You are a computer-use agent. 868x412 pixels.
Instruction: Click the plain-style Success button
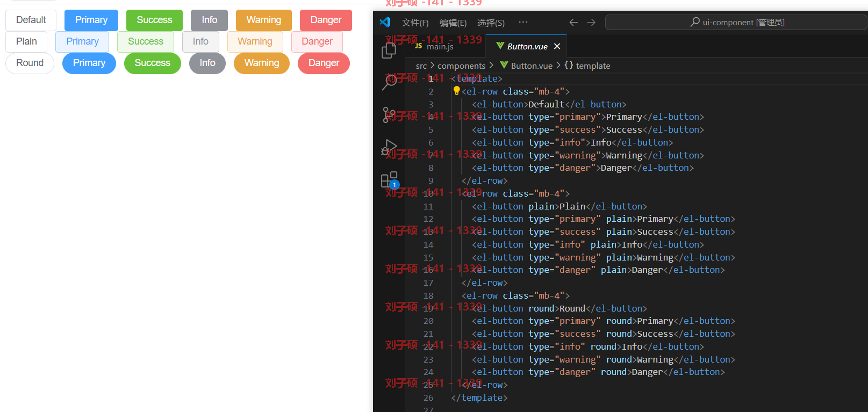[x=145, y=41]
